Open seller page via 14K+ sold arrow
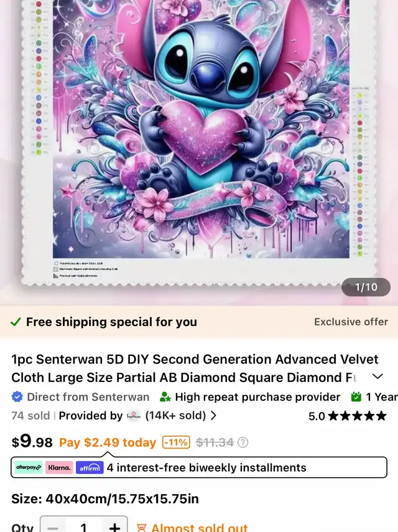The height and width of the screenshot is (532, 398). [x=213, y=416]
